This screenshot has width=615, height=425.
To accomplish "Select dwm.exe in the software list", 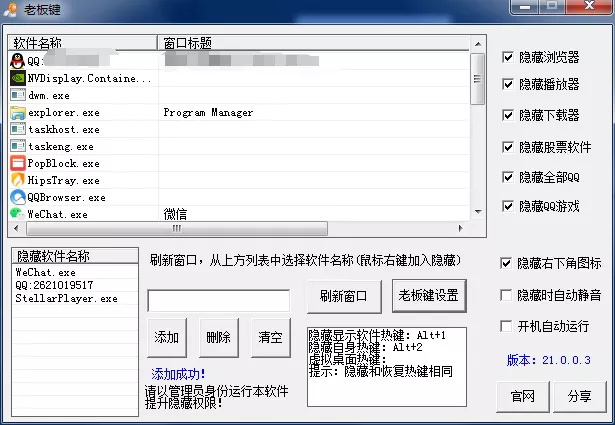I will [x=49, y=95].
